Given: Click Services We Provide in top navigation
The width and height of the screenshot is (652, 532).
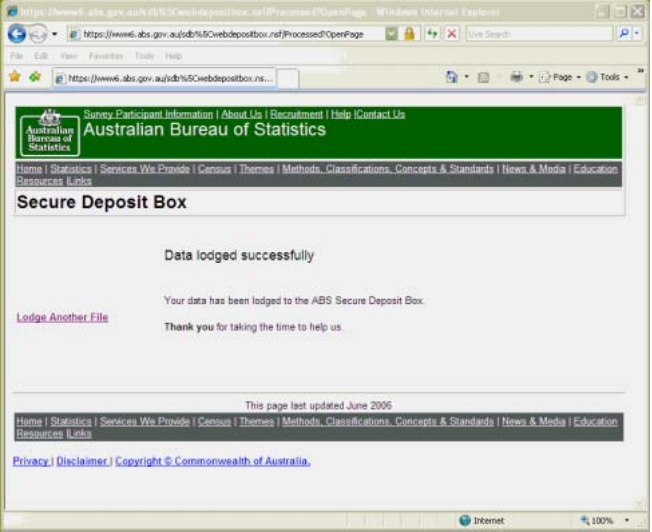Looking at the screenshot, I should click(145, 169).
